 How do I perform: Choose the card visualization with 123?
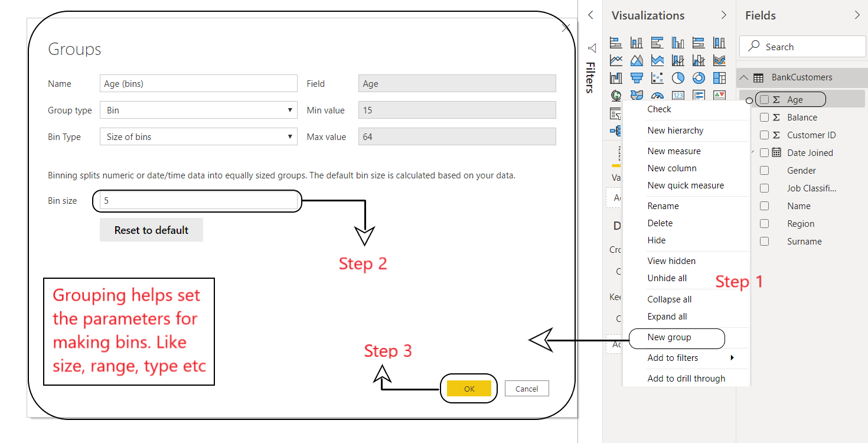click(678, 96)
